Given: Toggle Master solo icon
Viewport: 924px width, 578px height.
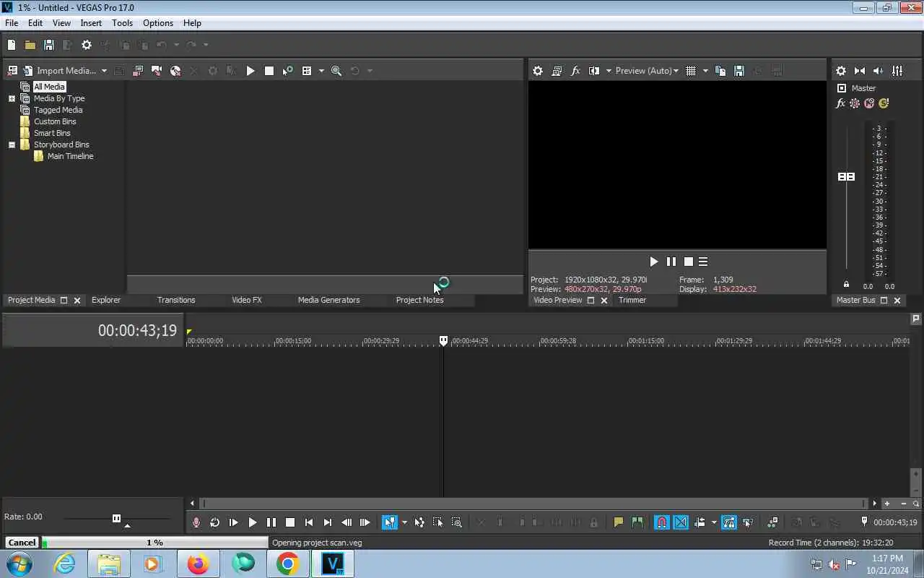Looking at the screenshot, I should click(x=884, y=103).
